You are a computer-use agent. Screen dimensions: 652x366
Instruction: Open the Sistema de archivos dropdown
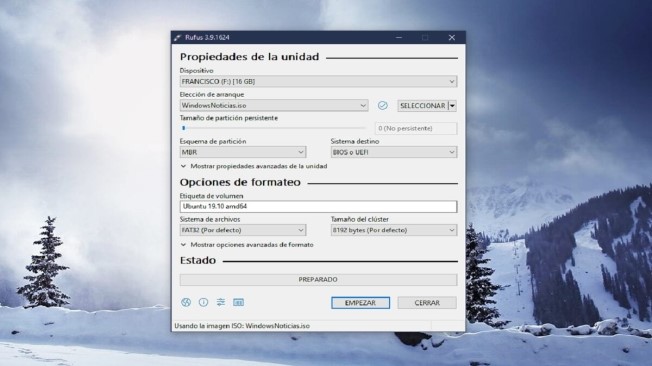tap(243, 230)
